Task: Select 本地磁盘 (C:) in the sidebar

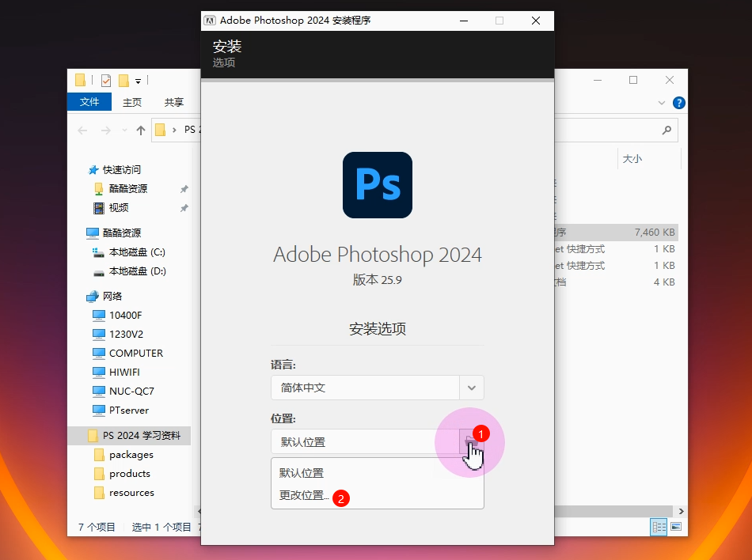Action: pos(137,252)
